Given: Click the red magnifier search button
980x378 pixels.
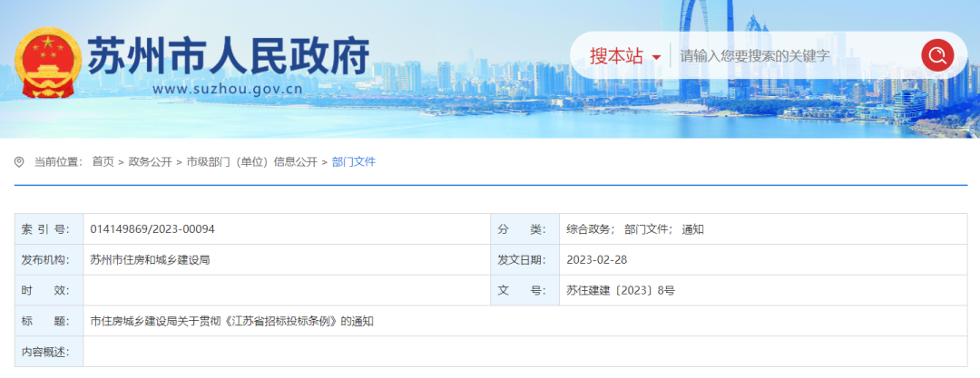Looking at the screenshot, I should click(937, 56).
